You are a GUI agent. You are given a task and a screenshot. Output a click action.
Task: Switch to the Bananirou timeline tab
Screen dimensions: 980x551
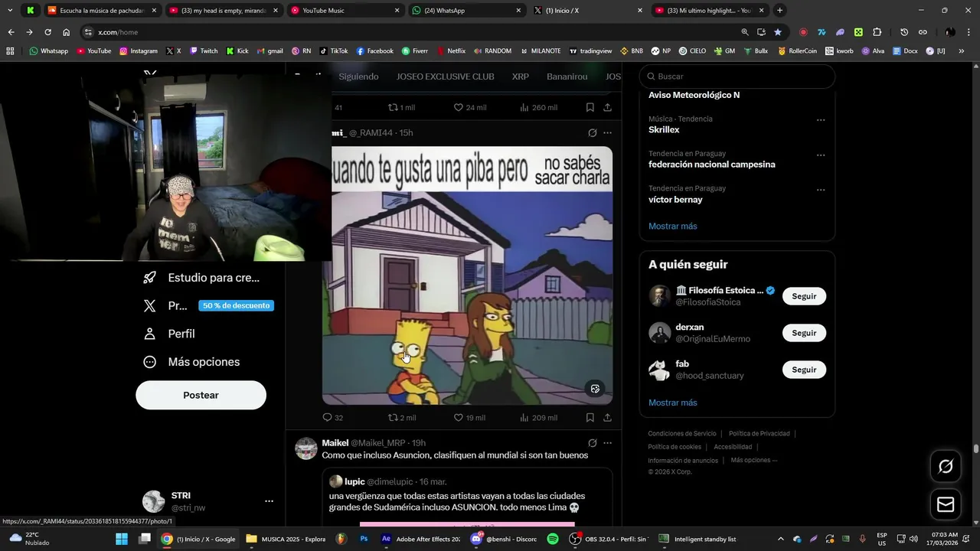[x=567, y=77]
